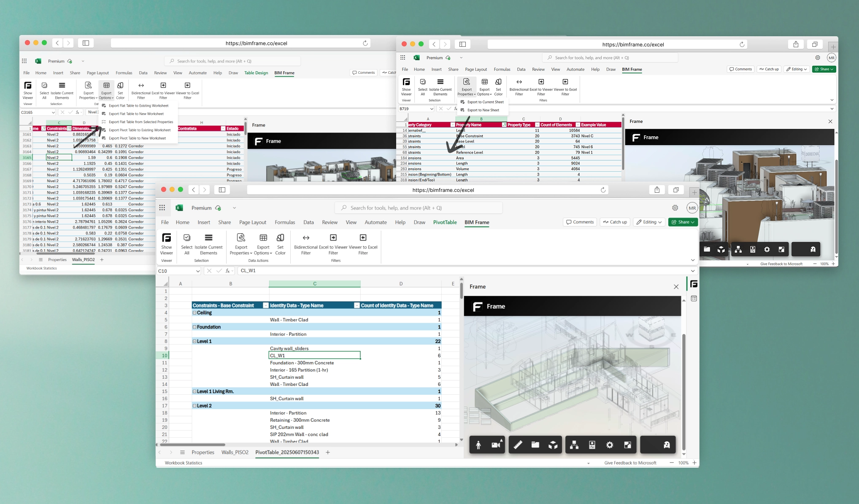Collapse the Ceiling group

[x=194, y=313]
